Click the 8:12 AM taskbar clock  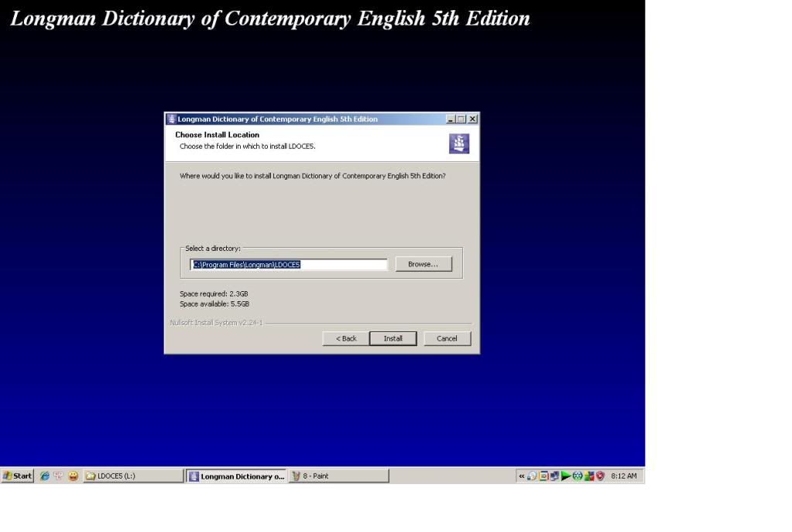[x=624, y=476]
